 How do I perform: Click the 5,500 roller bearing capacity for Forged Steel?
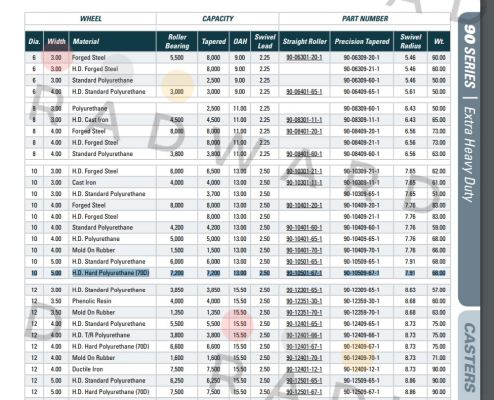pyautogui.click(x=177, y=58)
